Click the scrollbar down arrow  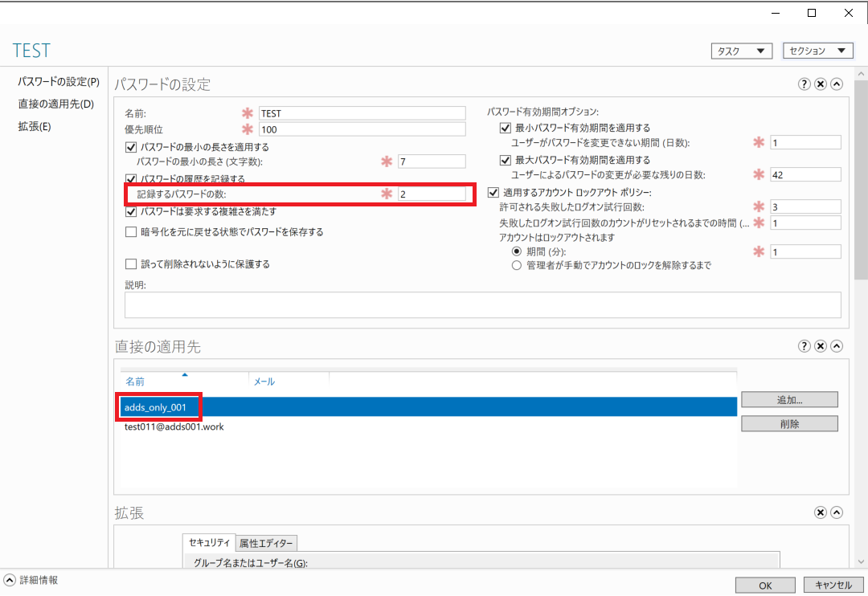pyautogui.click(x=860, y=561)
